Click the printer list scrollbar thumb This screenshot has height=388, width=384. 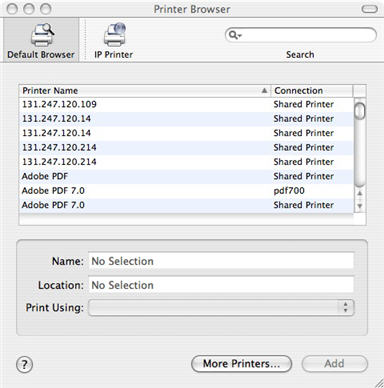[360, 111]
